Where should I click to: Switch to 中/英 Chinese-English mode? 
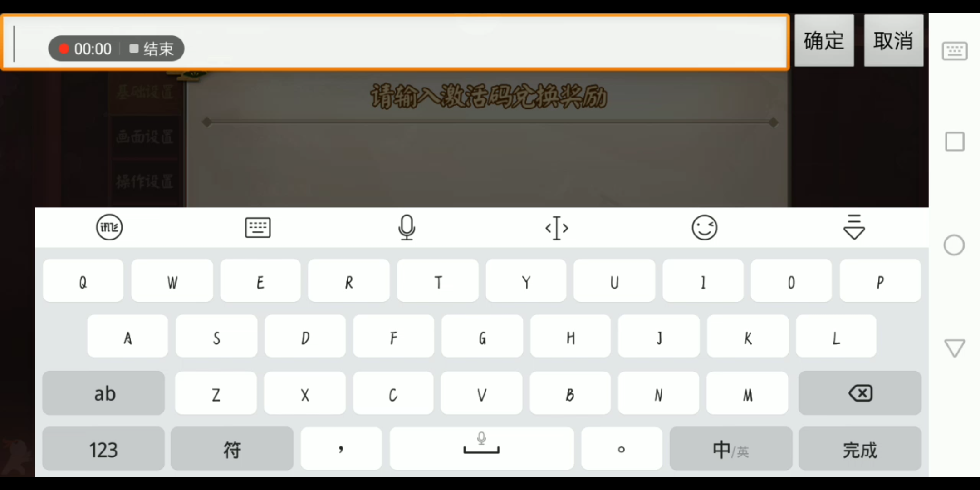730,449
